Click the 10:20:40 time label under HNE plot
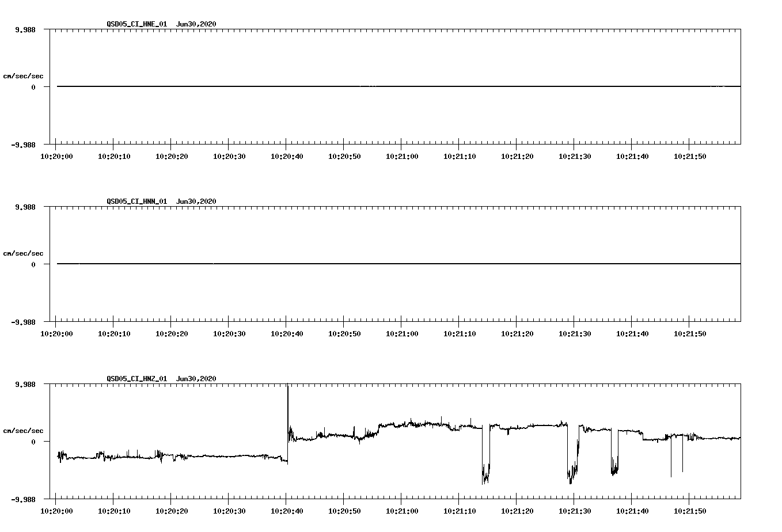This screenshot has height=532, width=782. point(287,157)
